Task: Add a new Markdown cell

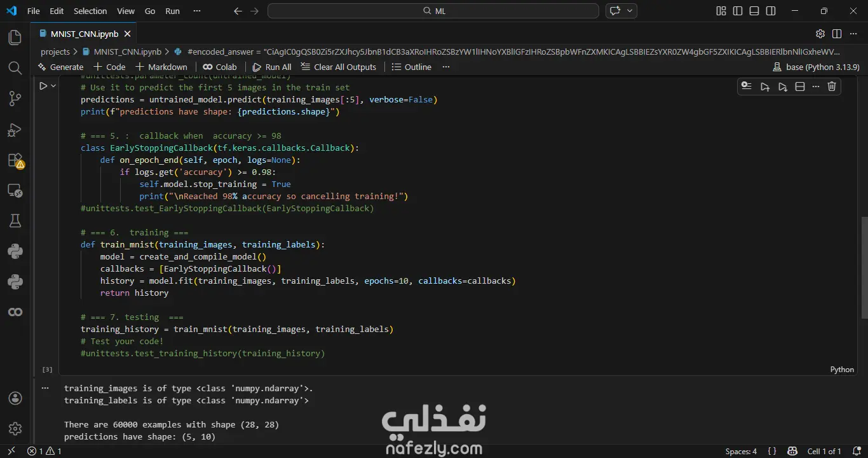Action: coord(161,67)
